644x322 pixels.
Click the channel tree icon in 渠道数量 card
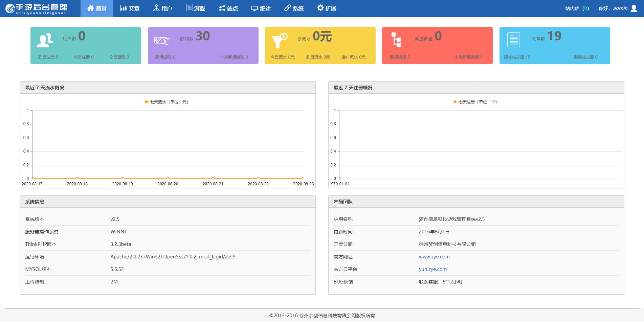pyautogui.click(x=396, y=40)
